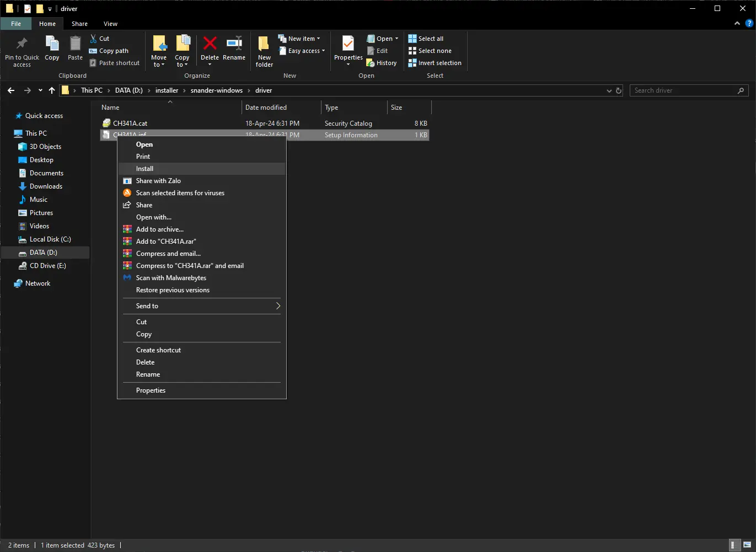
Task: Click Invert selection in ribbon
Action: click(435, 63)
